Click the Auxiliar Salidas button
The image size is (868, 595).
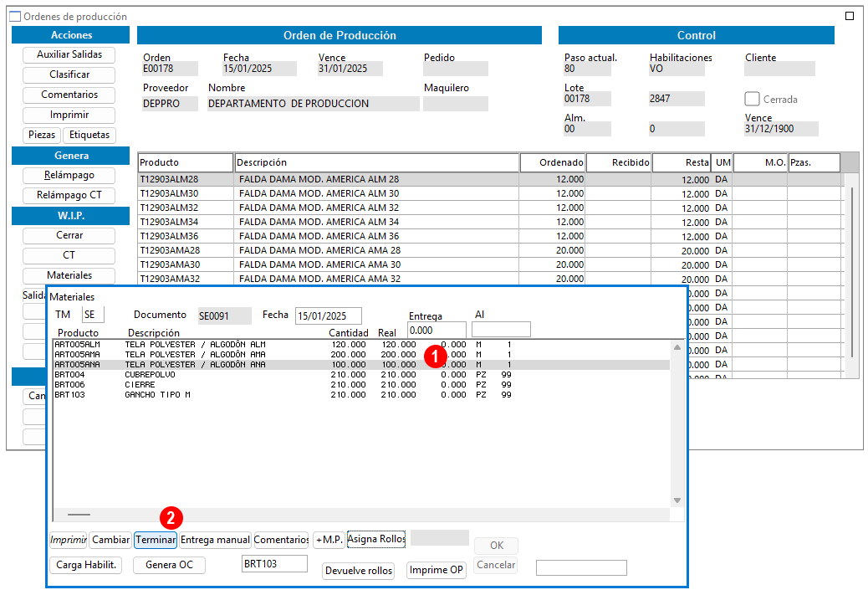pos(69,55)
